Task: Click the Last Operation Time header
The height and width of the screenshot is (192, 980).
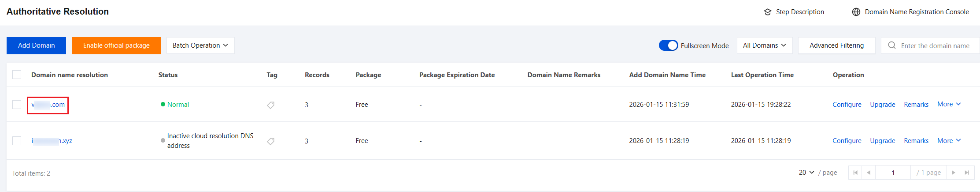Action: 762,75
